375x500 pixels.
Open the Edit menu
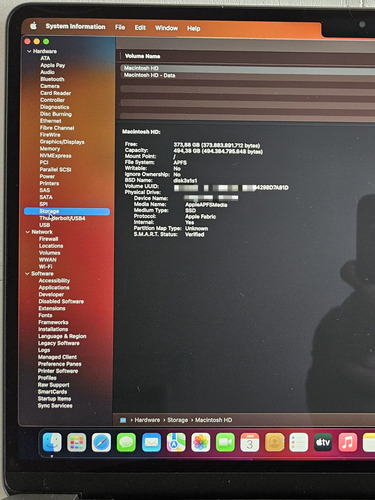pos(140,28)
